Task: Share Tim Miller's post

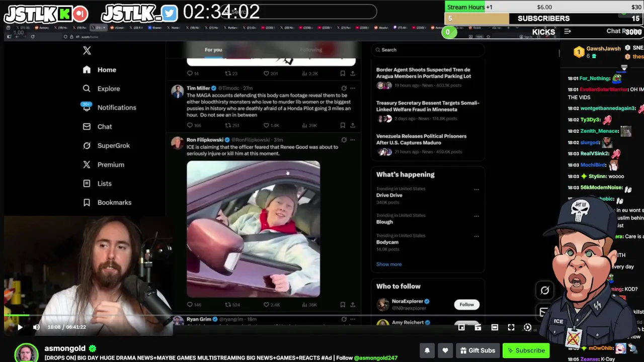Action: tap(353, 125)
